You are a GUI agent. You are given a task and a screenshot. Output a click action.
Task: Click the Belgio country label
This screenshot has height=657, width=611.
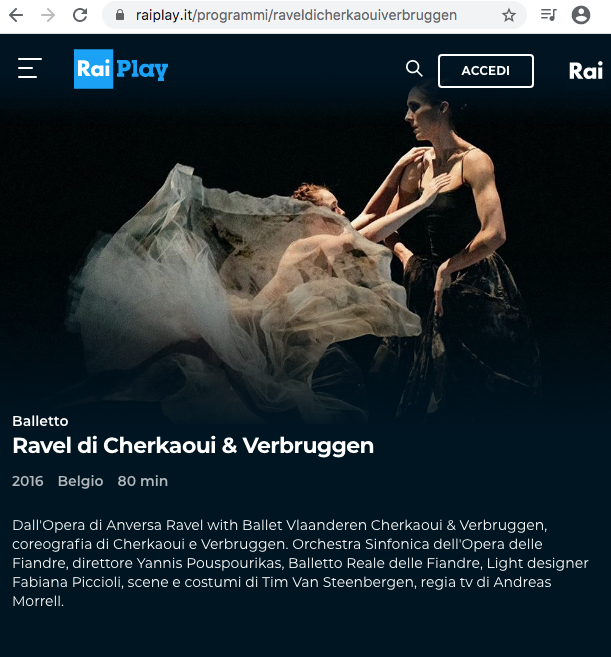coord(80,481)
